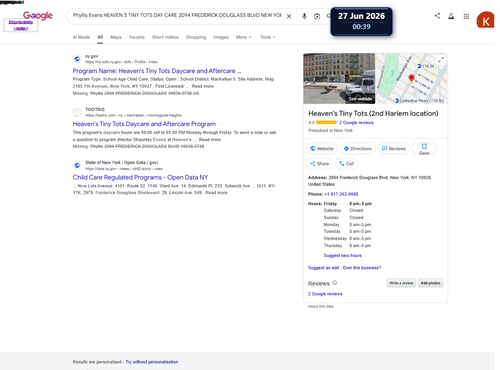This screenshot has width=500, height=370.
Task: Open the More search filters dropdown
Action: pos(243,37)
